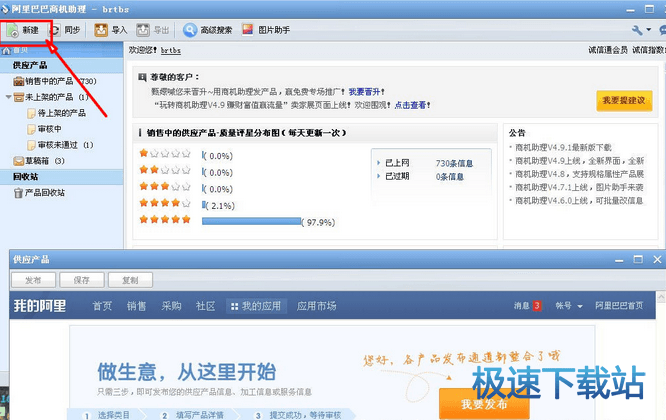This screenshot has height=420, width=666.
Task: Click the 点击查看 link
Action: click(x=410, y=105)
